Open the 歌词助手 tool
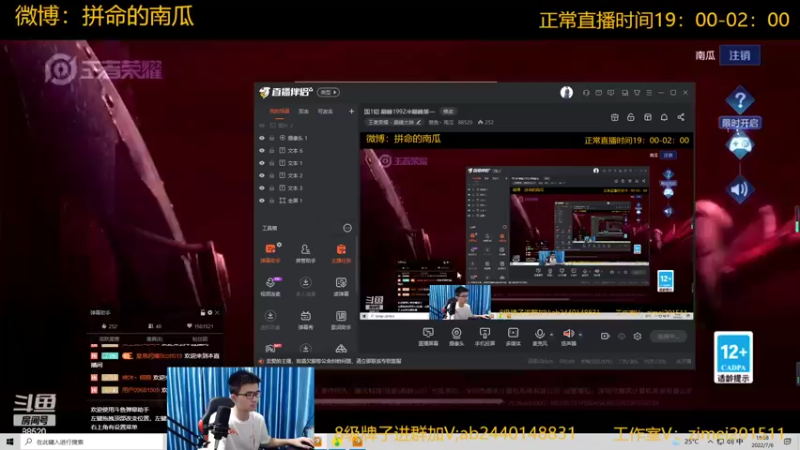 click(x=341, y=320)
